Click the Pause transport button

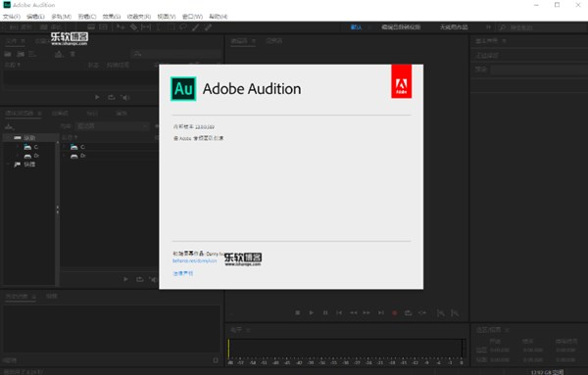coord(325,312)
